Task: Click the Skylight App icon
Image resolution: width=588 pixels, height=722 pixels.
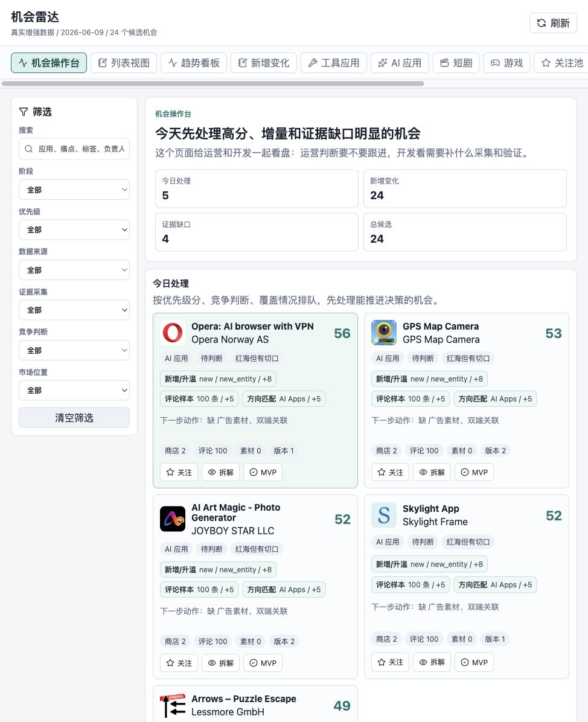Action: point(384,516)
